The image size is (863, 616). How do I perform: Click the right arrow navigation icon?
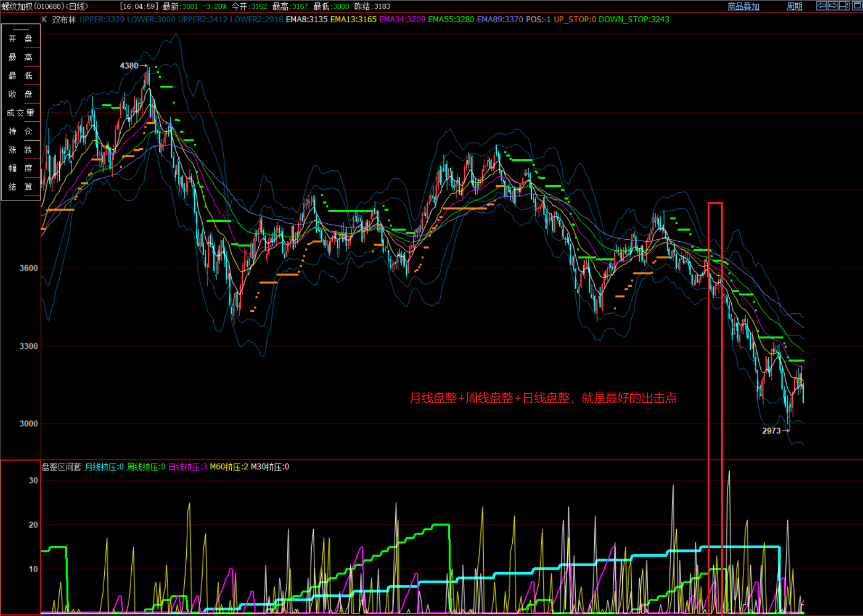coord(833,6)
